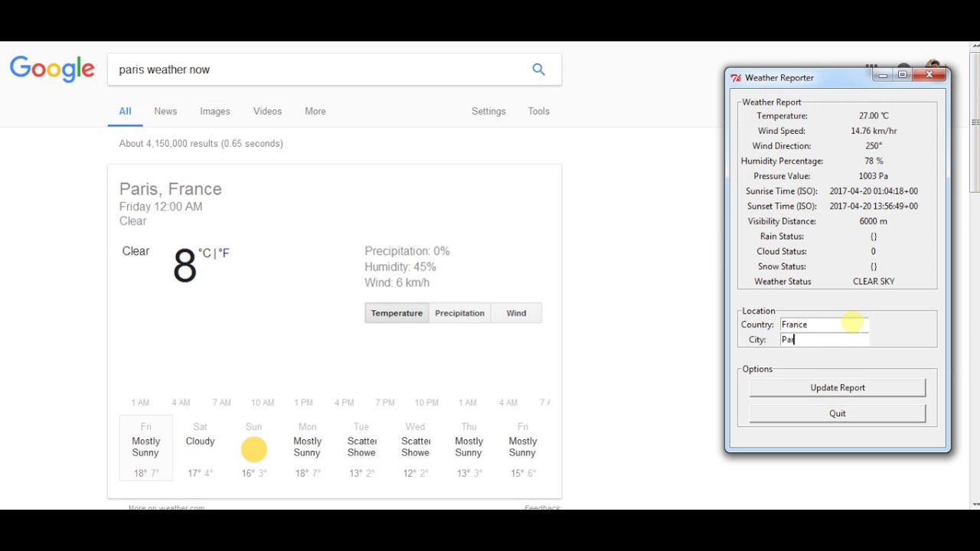This screenshot has height=551, width=980.
Task: Open the More search menu
Action: click(315, 111)
